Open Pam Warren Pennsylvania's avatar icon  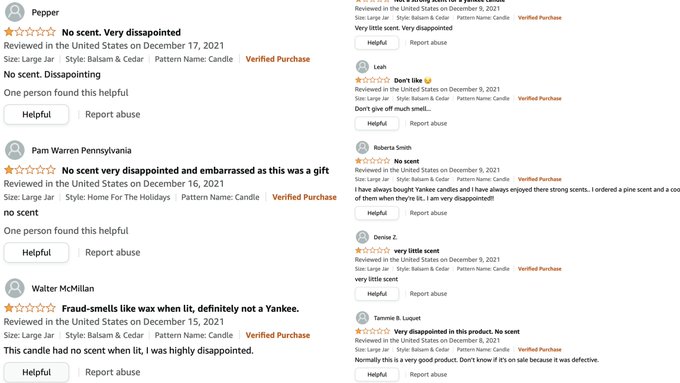14,150
